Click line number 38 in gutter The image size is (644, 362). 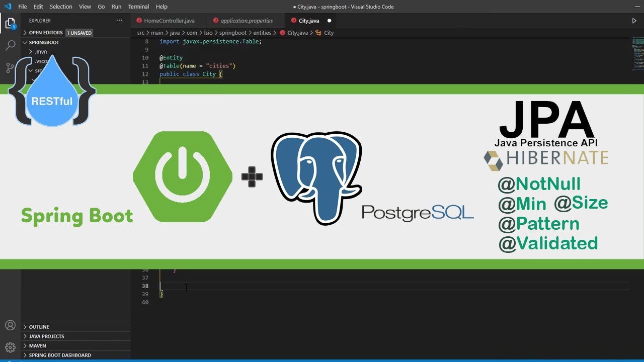[145, 286]
